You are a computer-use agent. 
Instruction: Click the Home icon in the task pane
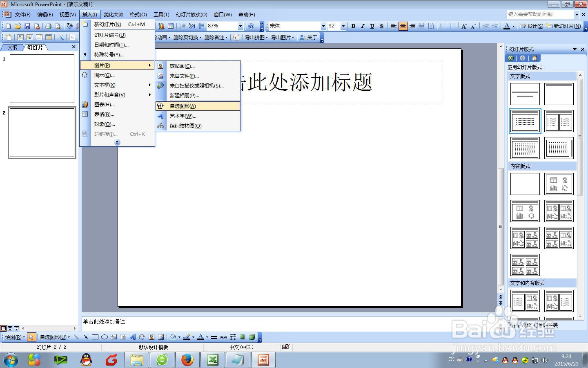click(x=534, y=58)
